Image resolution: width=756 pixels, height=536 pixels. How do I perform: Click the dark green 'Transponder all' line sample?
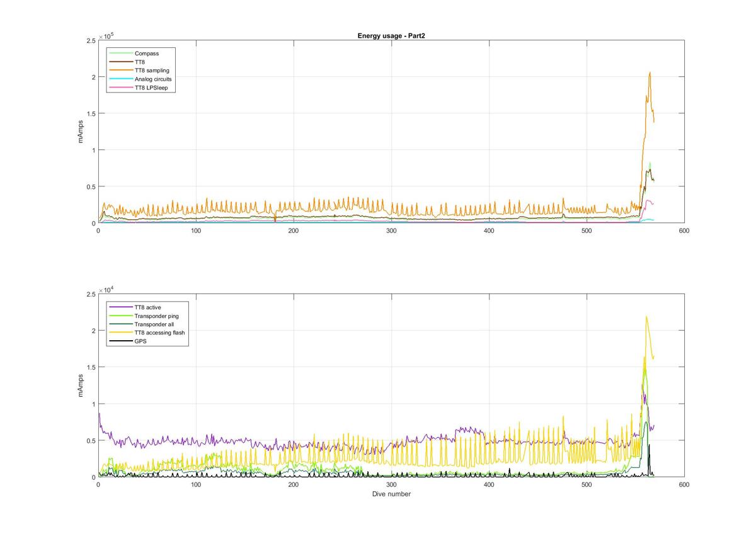121,324
